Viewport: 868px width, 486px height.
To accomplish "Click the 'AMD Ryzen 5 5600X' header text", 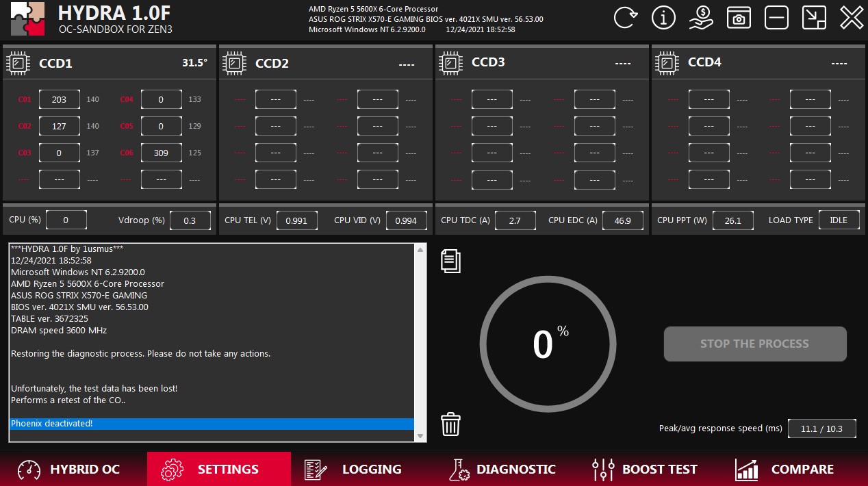I will (x=374, y=9).
